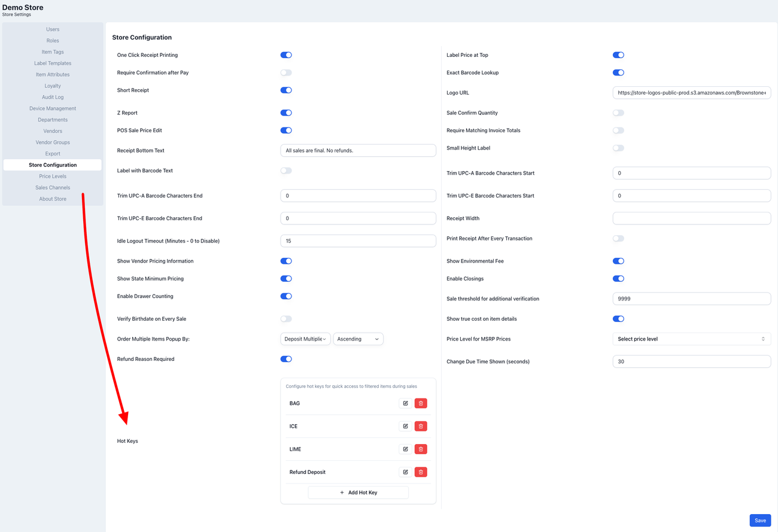Image resolution: width=778 pixels, height=532 pixels.
Task: Open the Ascending order dropdown
Action: (x=358, y=339)
